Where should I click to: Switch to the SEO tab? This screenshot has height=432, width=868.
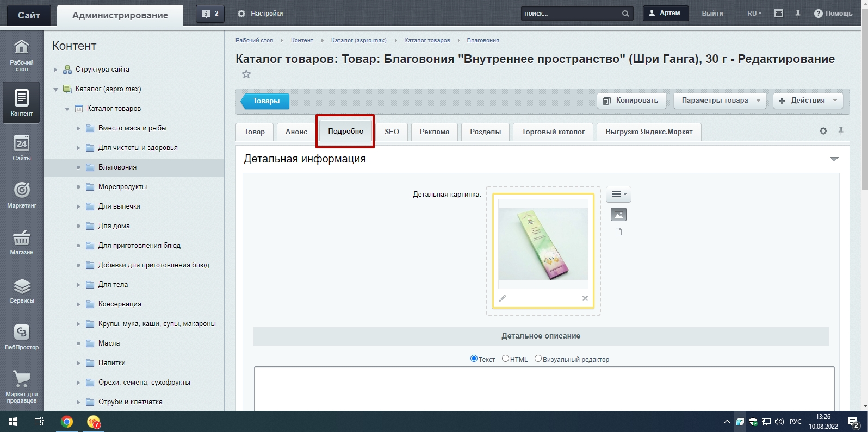tap(392, 132)
